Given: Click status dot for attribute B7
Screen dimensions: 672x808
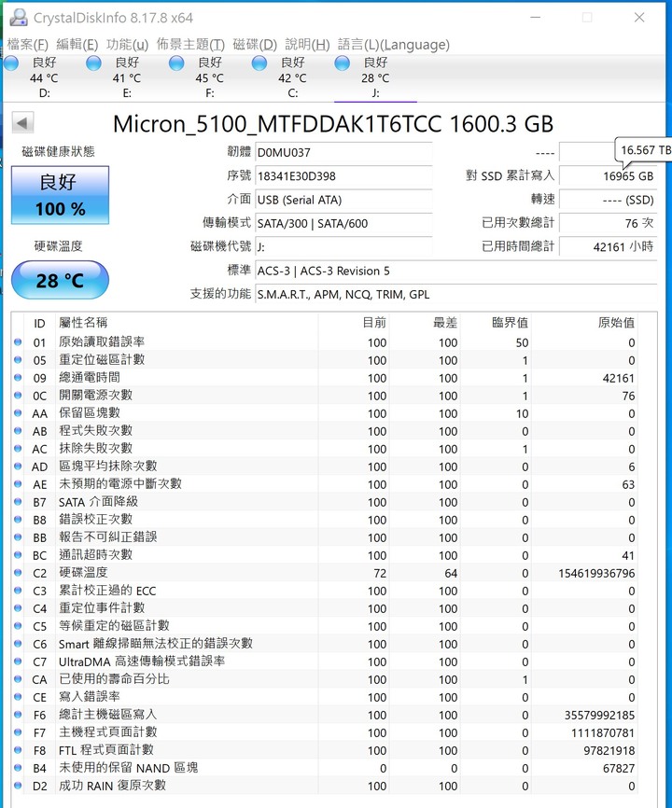Looking at the screenshot, I should [x=18, y=502].
